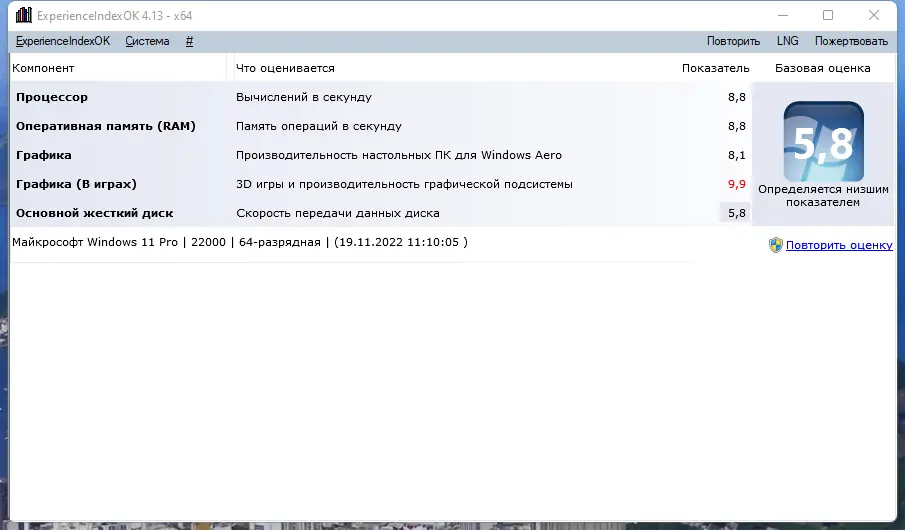Click Определяется низшим показателем caption
Viewport: 905px width, 530px height.
point(823,196)
